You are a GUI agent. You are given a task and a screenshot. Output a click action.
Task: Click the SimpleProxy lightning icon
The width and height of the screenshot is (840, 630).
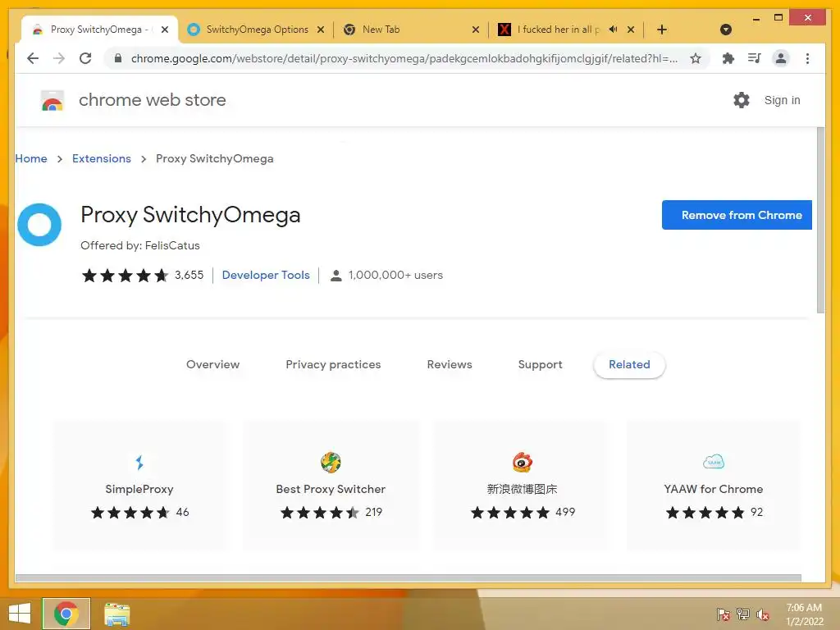[x=139, y=463]
